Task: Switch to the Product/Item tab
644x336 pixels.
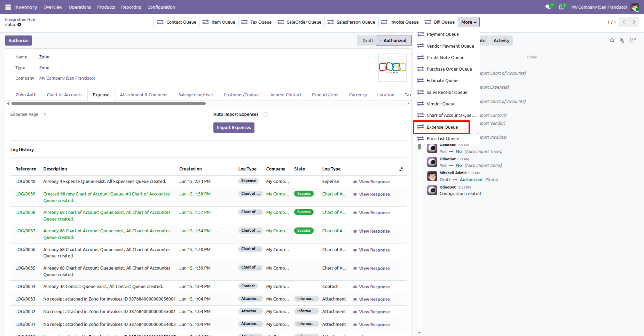Action: [x=325, y=95]
